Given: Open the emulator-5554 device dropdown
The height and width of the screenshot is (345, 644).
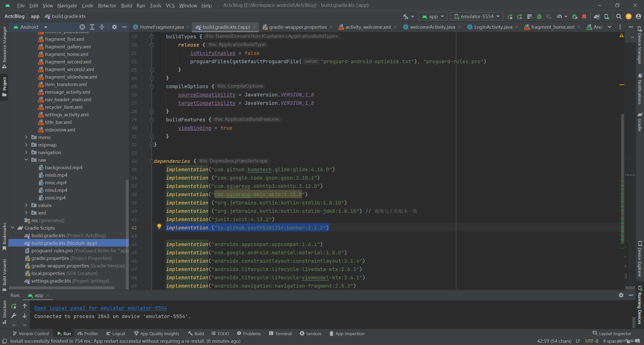Looking at the screenshot, I should (476, 17).
